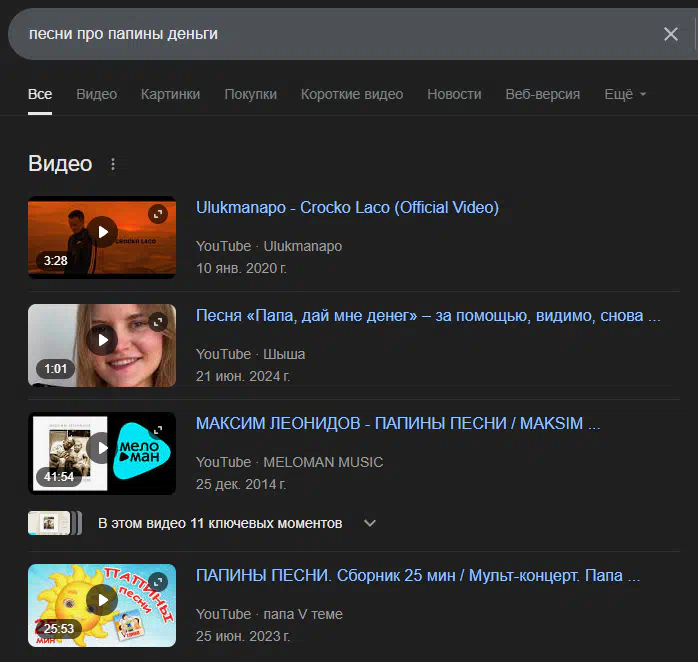Open the Ulukmanapo - Crocko Laco (Official Video) link
The image size is (698, 662).
[x=347, y=207]
